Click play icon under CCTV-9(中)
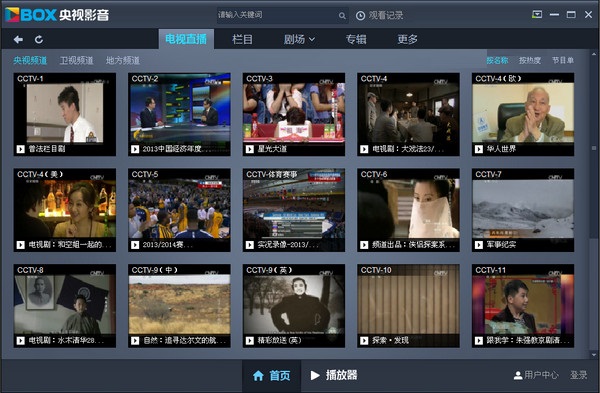Screen dimensions: 600x393 coord(135,341)
